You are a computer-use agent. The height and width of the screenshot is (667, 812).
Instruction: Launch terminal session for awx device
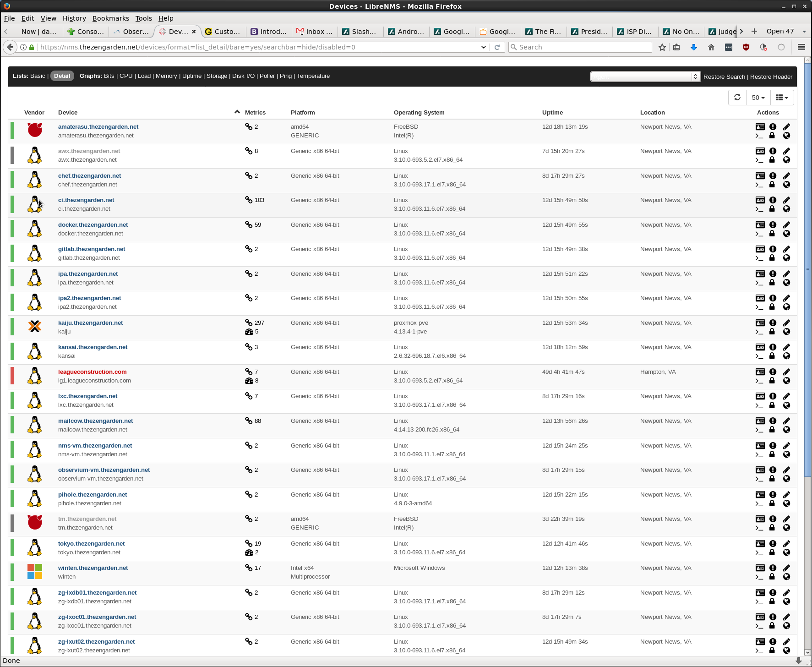point(759,160)
